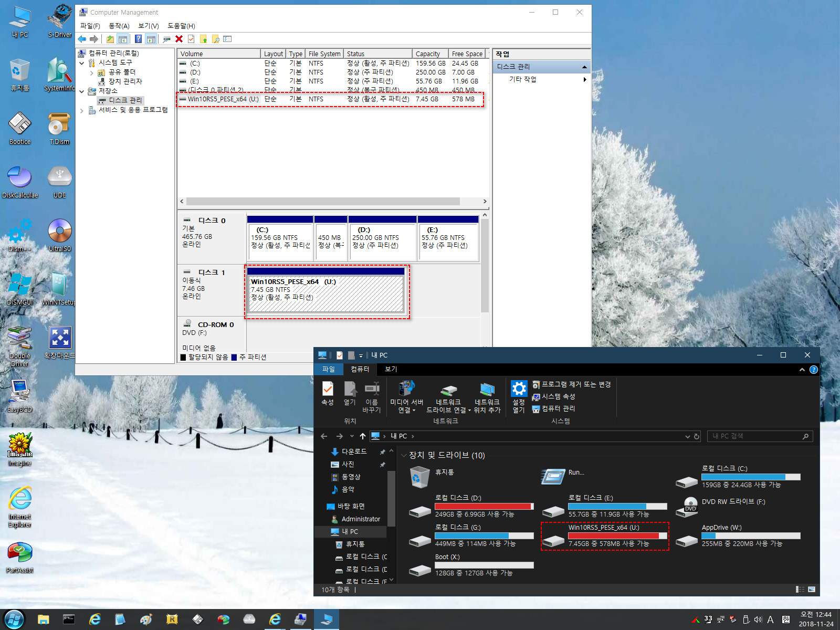840x630 pixels.
Task: Click the command prompt taskbar icon
Action: [x=69, y=619]
